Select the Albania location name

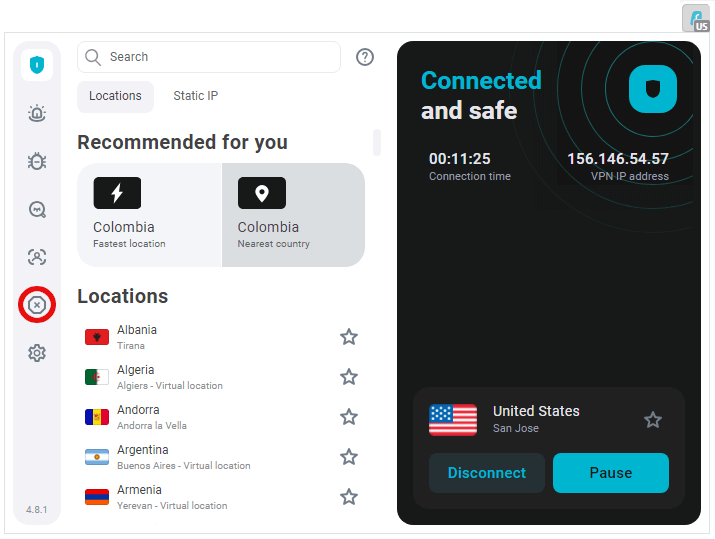point(137,330)
